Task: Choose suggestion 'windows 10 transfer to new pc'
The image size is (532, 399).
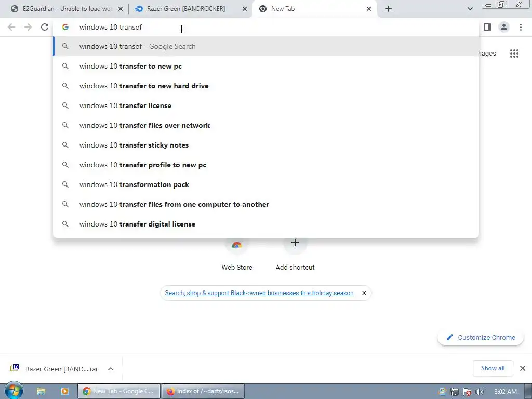Action: pos(266,66)
